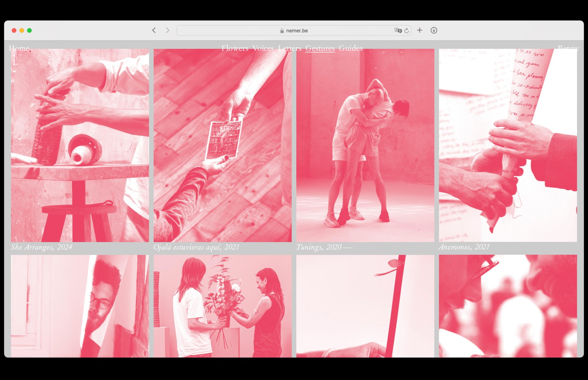Open the Anemones, 2021 caption link

[x=464, y=247]
